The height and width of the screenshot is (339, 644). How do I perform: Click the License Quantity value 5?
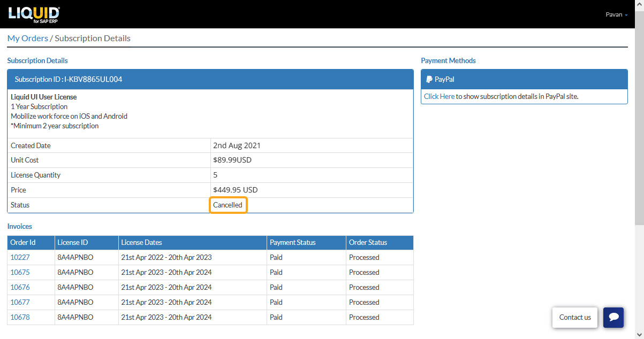click(215, 175)
